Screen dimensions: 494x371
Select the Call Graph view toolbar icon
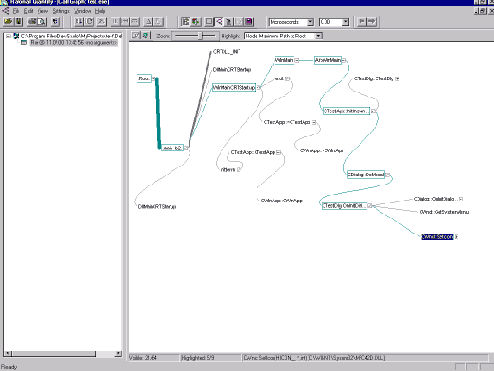(x=219, y=22)
